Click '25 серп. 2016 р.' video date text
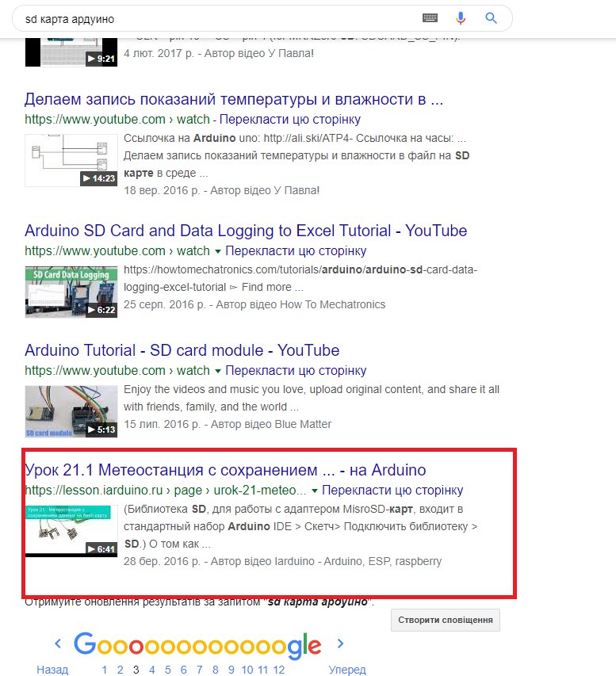This screenshot has width=616, height=676. click(x=165, y=305)
